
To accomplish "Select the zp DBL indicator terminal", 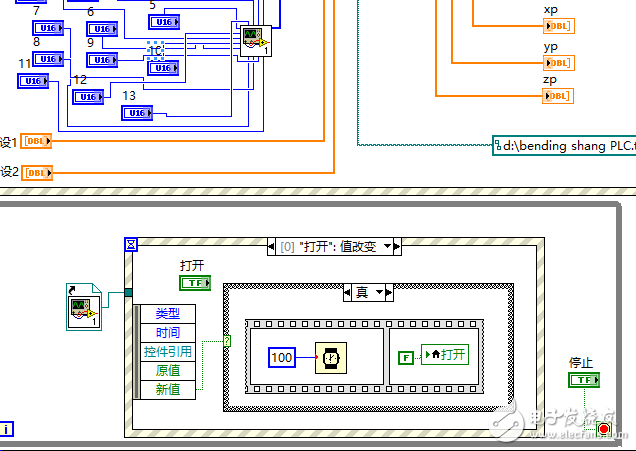I will [558, 96].
